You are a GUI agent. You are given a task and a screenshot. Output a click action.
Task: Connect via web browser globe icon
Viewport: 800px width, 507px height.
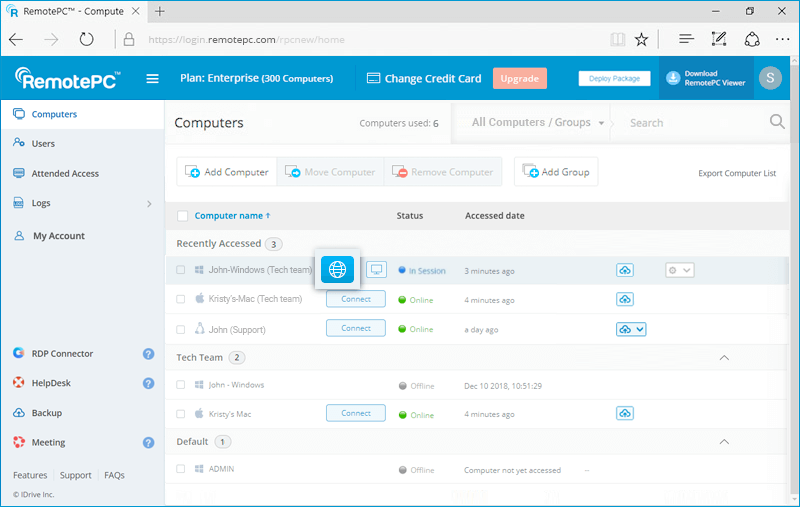[337, 269]
